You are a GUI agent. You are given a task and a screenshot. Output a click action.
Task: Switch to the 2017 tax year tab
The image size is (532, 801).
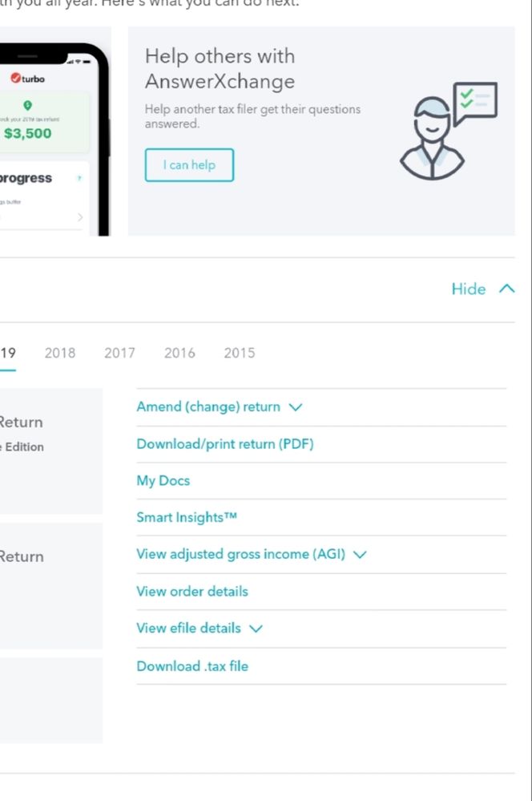point(119,353)
